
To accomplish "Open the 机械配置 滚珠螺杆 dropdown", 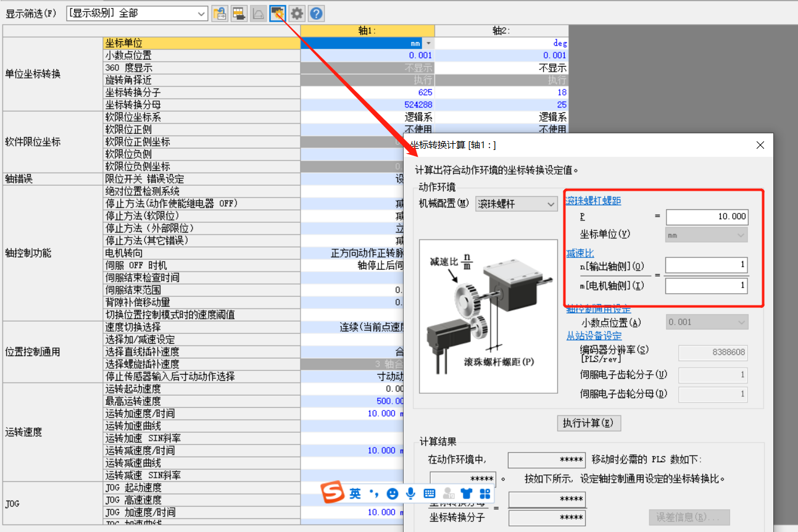I will coord(516,204).
